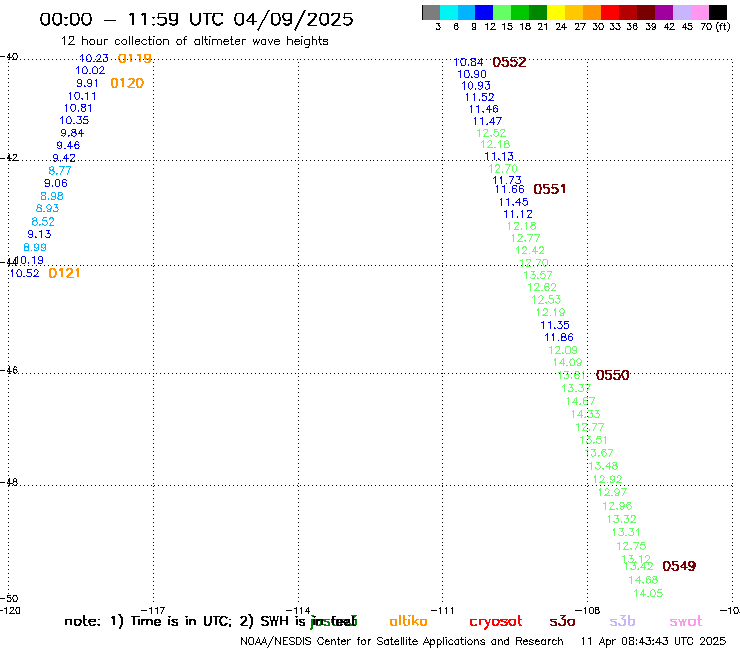The height and width of the screenshot is (650, 740).
Task: Click the dark red time marker 0551
Action: [550, 189]
